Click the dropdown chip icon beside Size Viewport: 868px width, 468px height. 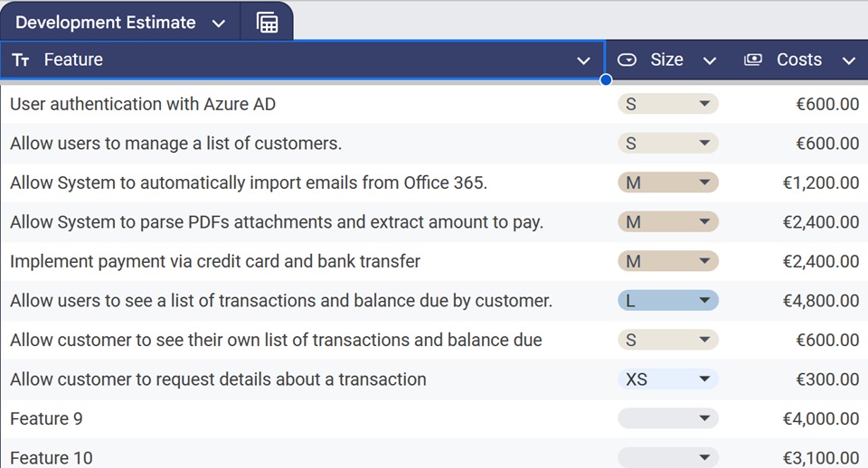(627, 61)
